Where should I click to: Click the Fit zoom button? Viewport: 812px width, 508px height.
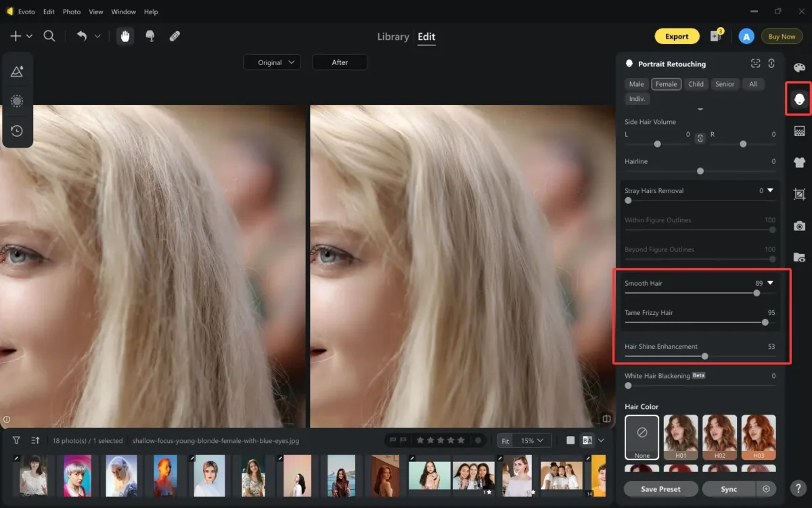[x=505, y=440]
